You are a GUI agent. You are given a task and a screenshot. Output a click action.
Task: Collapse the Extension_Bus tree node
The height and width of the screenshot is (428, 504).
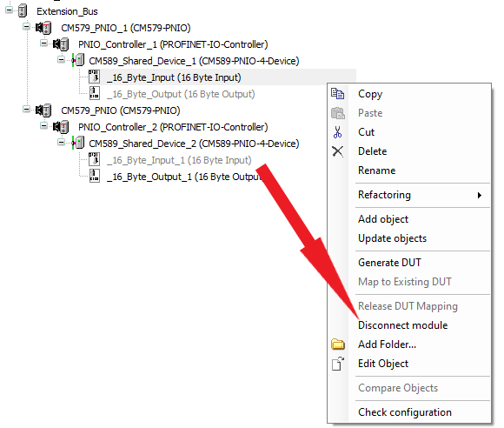click(10, 10)
